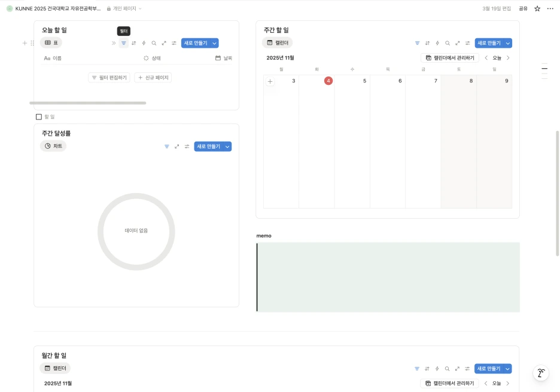This screenshot has width=560, height=392.
Task: Collapse toolbar double-chevron in 오늘 할 일
Action: (114, 43)
